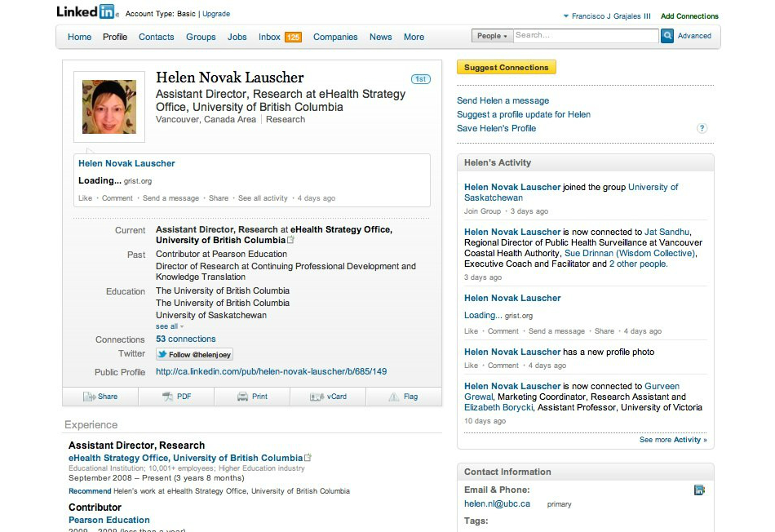Open the Francisco J Grajales III account menu
This screenshot has width=775, height=532.
pos(607,16)
